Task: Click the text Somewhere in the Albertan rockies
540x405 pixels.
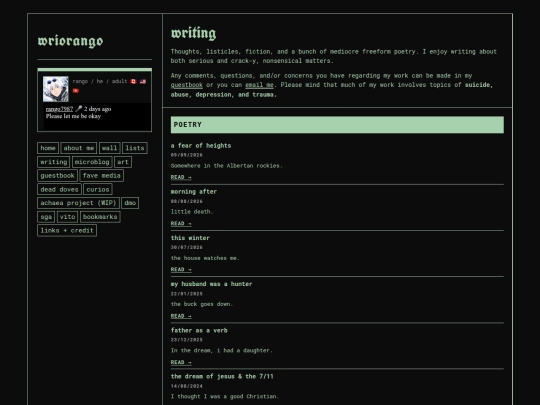Action: [226, 166]
